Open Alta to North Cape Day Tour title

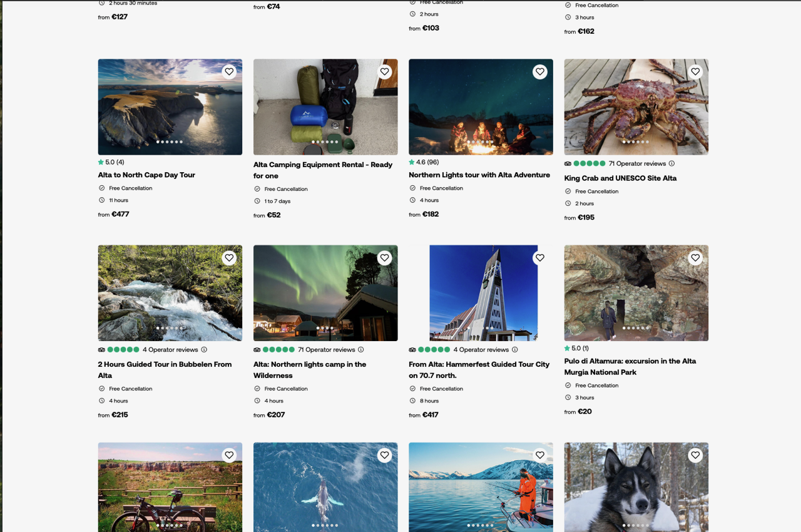(x=146, y=175)
